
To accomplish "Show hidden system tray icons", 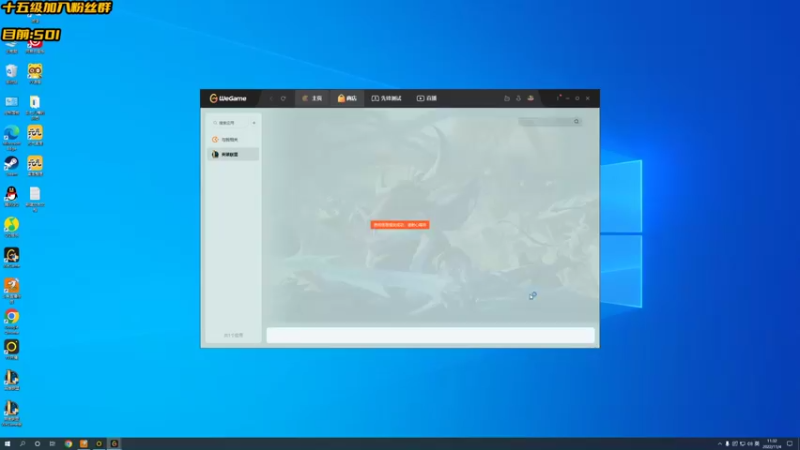I will click(720, 444).
